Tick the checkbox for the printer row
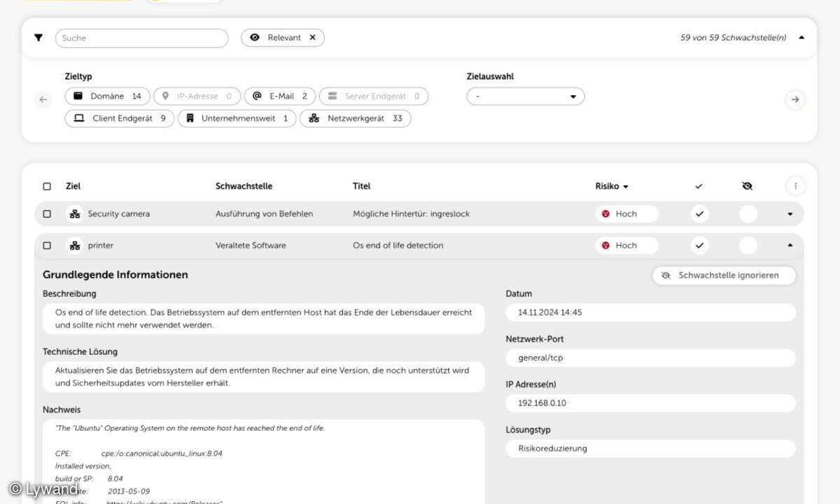840x504 pixels. click(x=47, y=246)
